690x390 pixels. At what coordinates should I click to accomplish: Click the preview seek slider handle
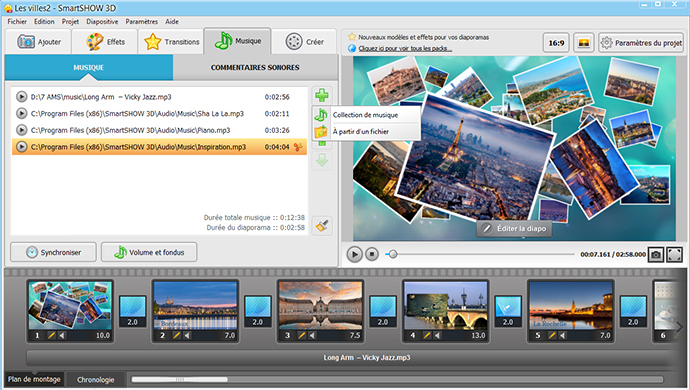pyautogui.click(x=393, y=254)
